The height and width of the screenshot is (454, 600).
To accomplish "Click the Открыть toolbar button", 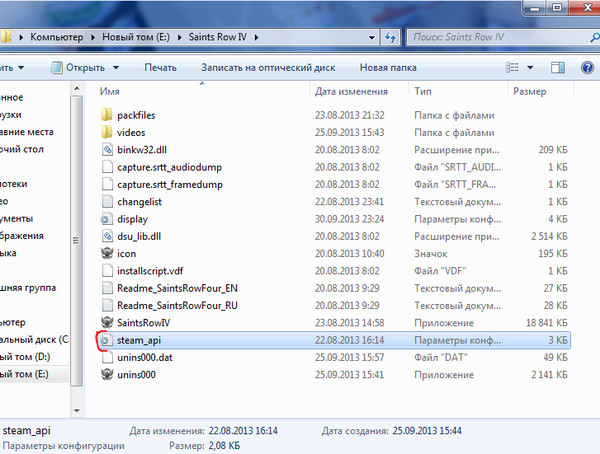I will (x=85, y=68).
